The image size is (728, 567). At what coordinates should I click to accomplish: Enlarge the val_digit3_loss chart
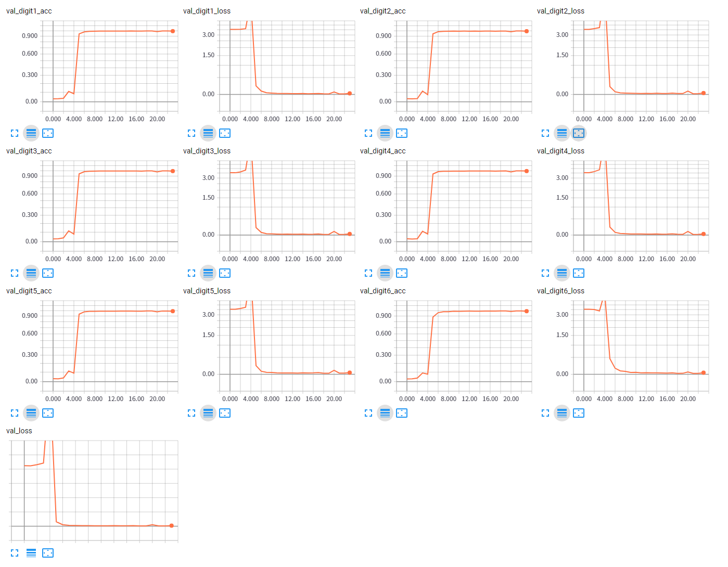[x=191, y=273]
